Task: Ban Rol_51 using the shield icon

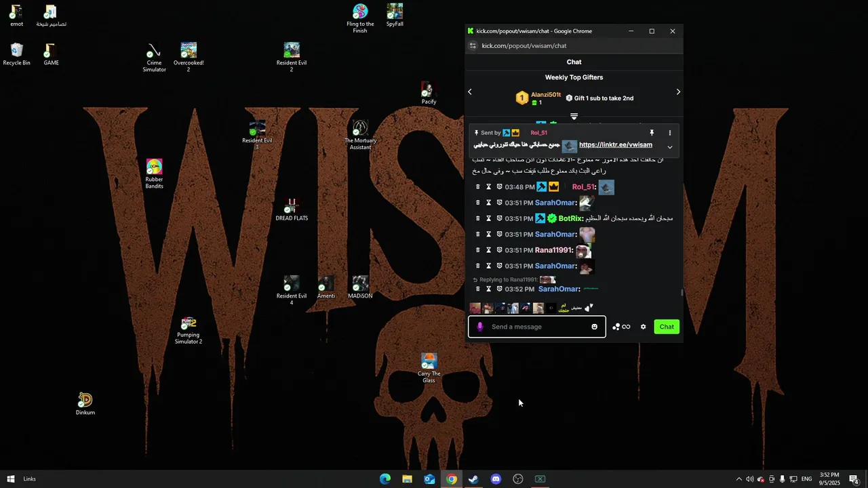Action: point(499,187)
